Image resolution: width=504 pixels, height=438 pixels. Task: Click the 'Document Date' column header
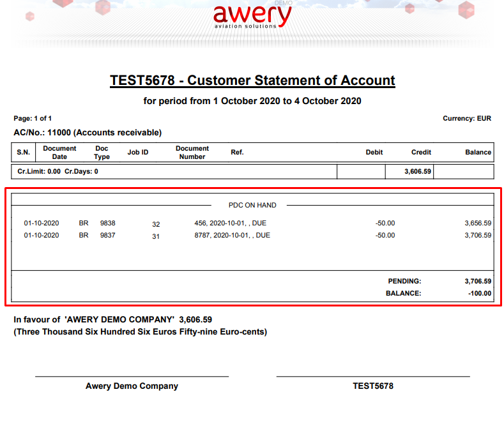point(59,153)
